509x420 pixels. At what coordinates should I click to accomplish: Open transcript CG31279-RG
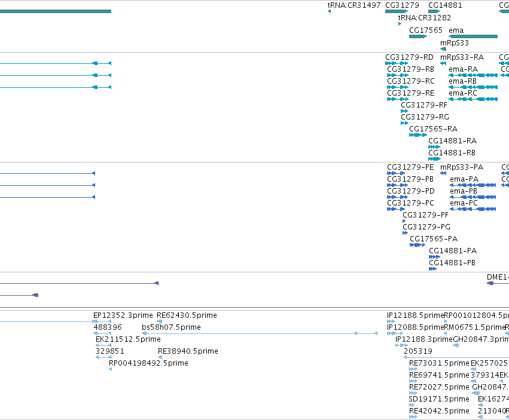[x=404, y=123]
